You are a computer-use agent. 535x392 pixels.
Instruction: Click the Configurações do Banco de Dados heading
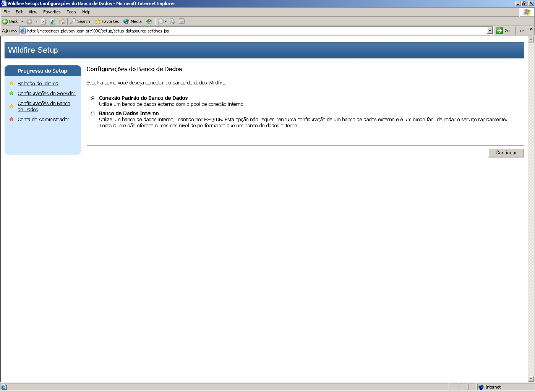click(134, 69)
